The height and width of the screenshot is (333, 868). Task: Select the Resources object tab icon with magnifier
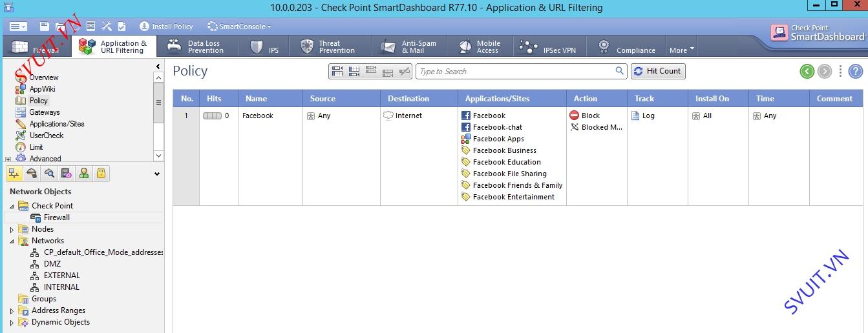click(49, 173)
